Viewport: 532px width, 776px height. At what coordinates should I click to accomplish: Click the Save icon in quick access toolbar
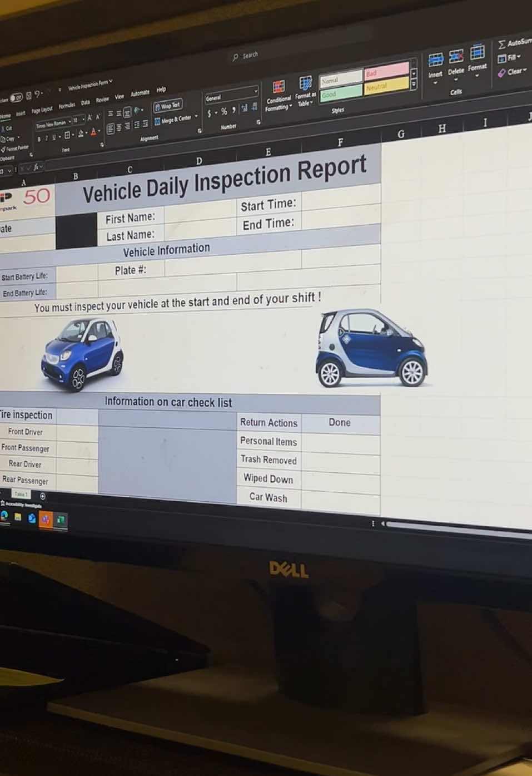click(x=28, y=96)
